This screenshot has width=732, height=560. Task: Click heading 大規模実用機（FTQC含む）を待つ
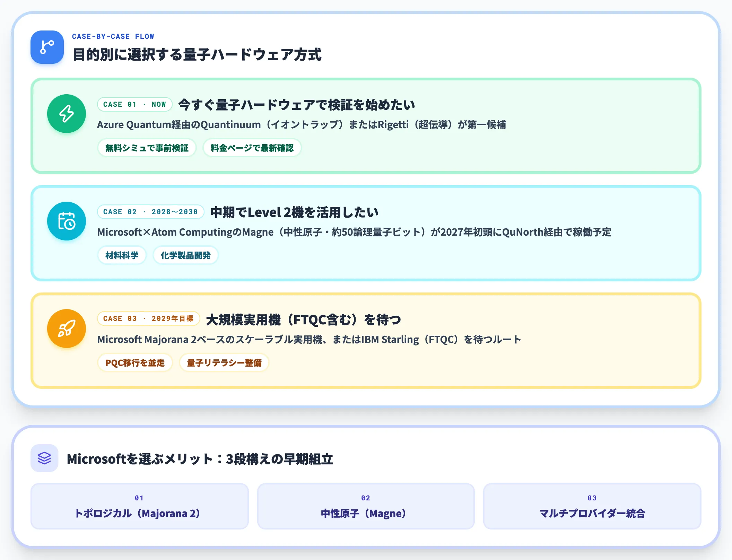(x=304, y=320)
